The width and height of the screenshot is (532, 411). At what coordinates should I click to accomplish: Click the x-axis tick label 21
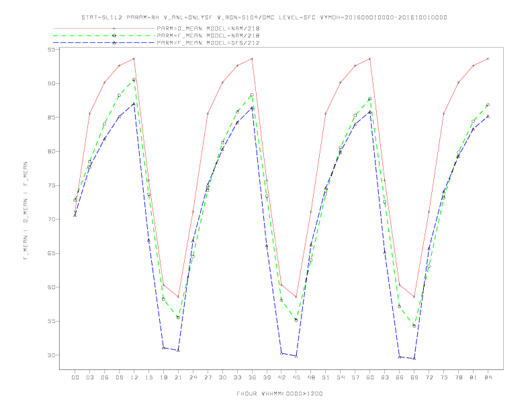[x=178, y=377]
